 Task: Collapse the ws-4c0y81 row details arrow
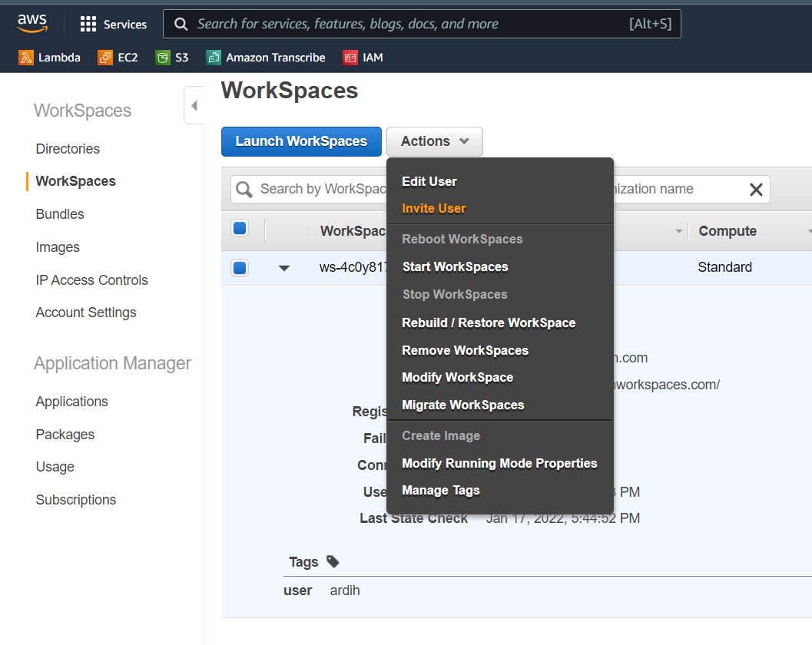click(x=283, y=268)
